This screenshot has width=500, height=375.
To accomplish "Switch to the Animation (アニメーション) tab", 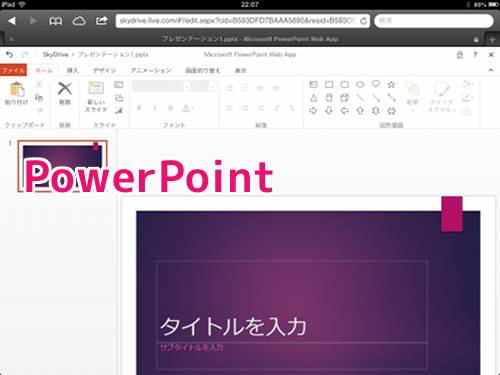I will pos(151,70).
